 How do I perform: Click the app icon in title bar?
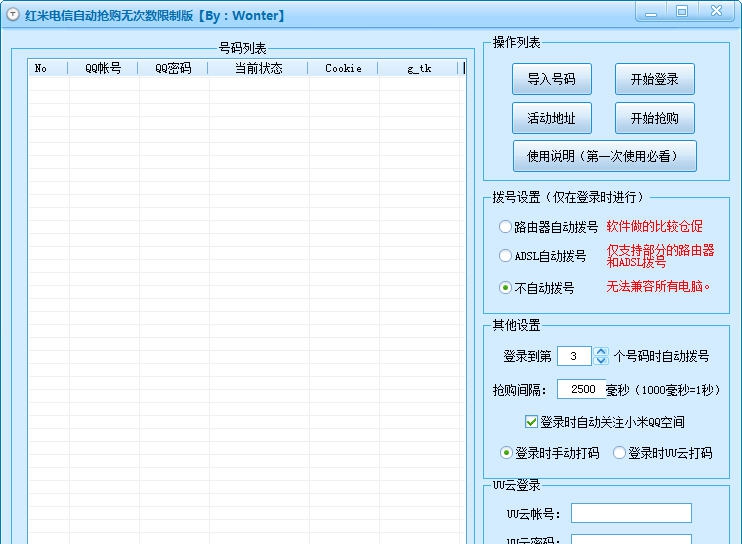click(x=13, y=15)
